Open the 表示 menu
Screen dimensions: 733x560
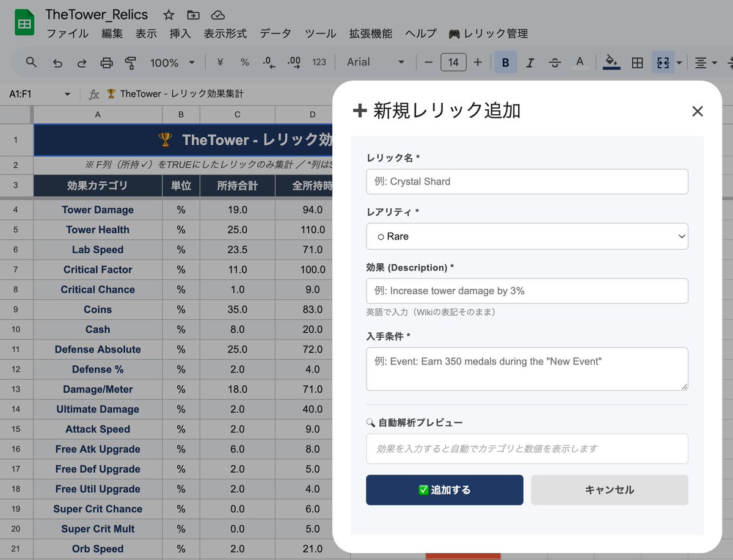click(146, 34)
